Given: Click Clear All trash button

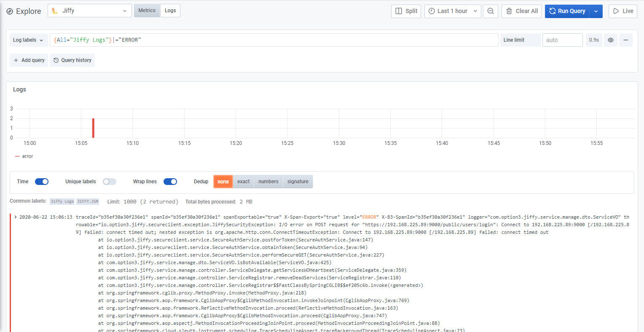Looking at the screenshot, I should 522,11.
